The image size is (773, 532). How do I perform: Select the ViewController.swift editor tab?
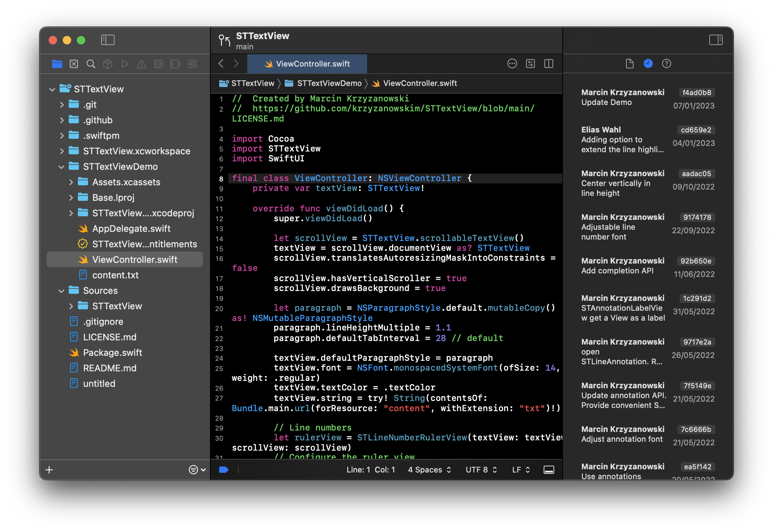(x=307, y=64)
